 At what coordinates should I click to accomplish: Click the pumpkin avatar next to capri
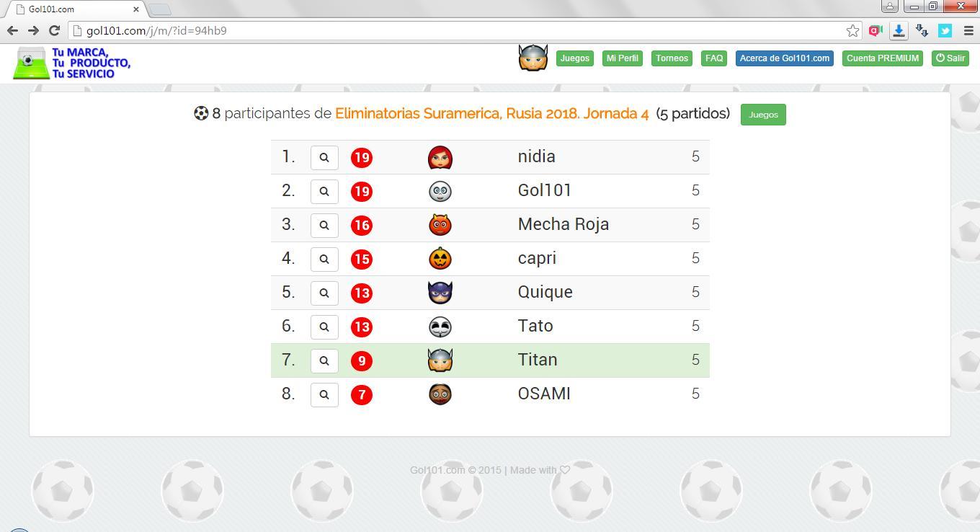tap(440, 258)
